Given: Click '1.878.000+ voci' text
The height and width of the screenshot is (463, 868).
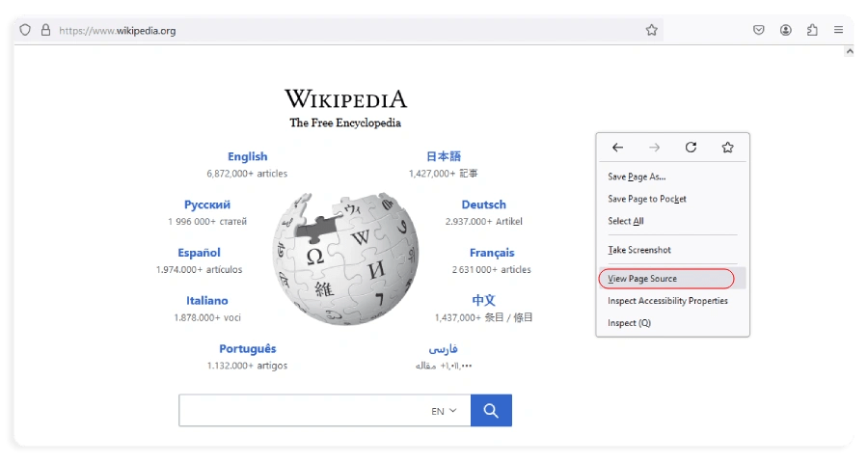Looking at the screenshot, I should (x=207, y=318).
